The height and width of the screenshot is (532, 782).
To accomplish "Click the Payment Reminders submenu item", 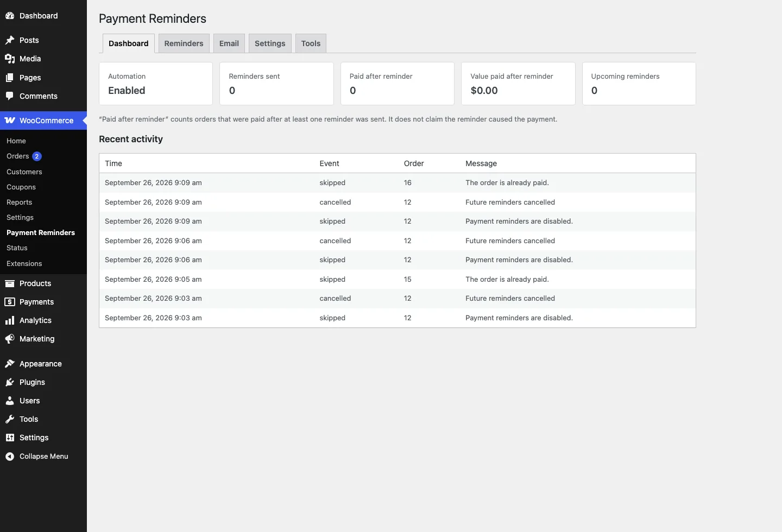I will [41, 232].
